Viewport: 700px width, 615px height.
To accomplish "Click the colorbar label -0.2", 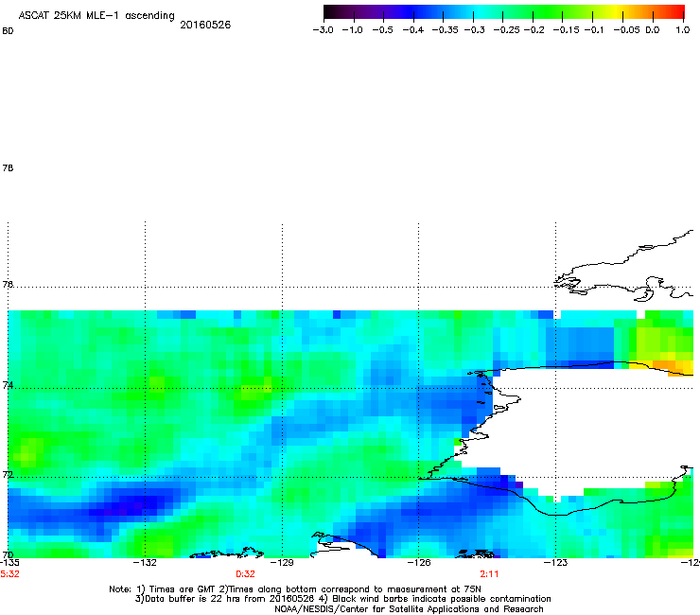I will coord(534,30).
